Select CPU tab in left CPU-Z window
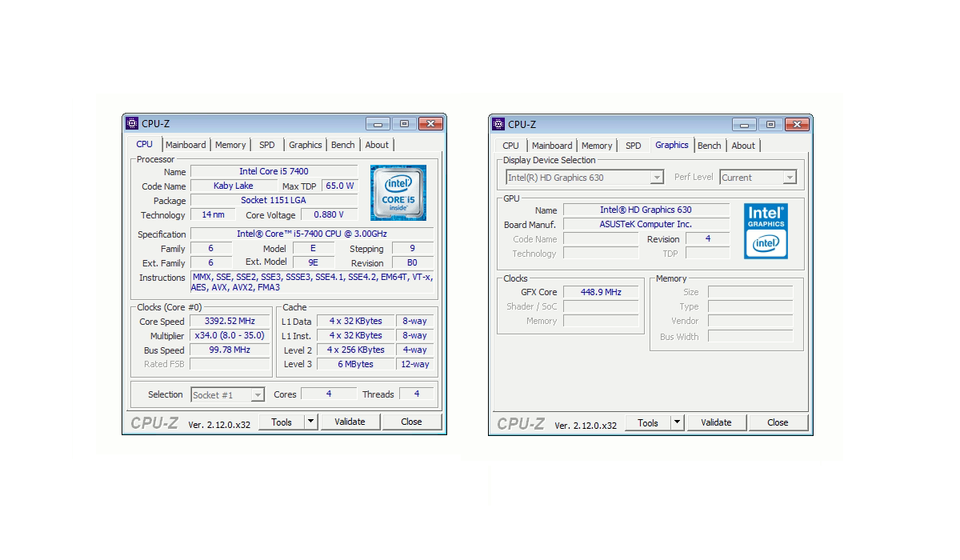The image size is (960, 560). [145, 144]
